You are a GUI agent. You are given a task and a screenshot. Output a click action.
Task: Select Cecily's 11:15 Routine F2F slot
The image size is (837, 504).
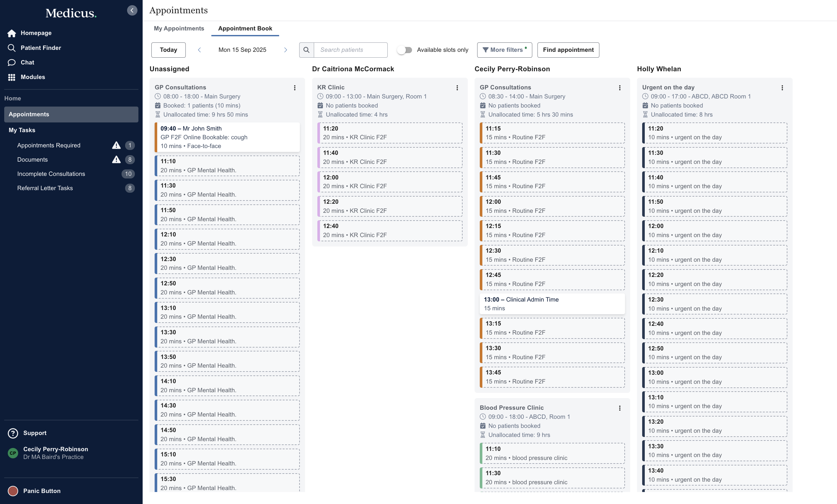(552, 133)
